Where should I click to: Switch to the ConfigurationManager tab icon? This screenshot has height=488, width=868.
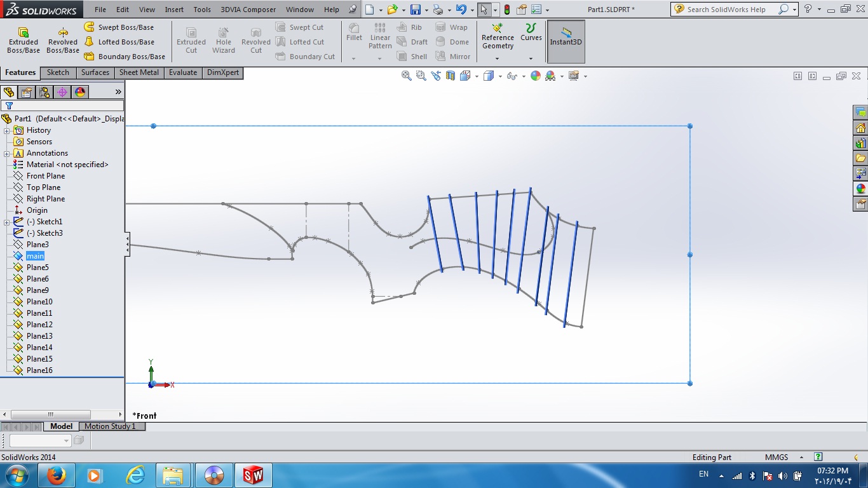point(44,91)
